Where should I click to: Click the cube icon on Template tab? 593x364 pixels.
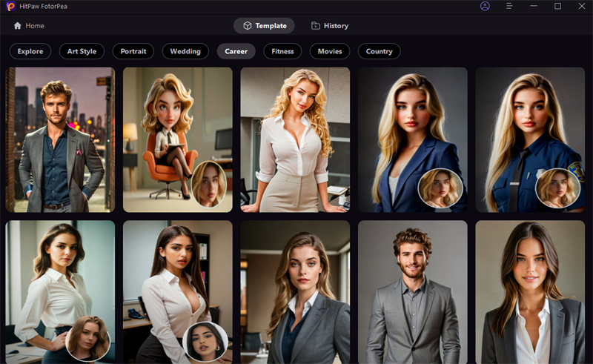pyautogui.click(x=248, y=26)
